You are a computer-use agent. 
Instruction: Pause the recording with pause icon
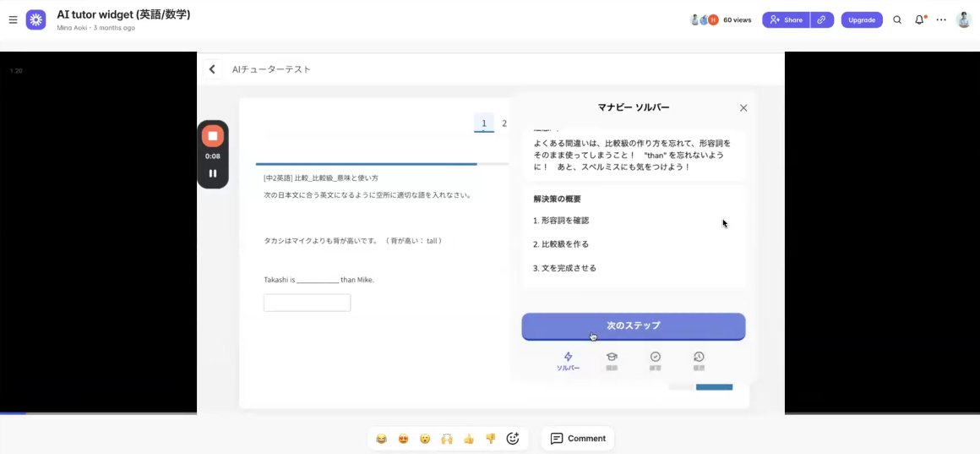(x=213, y=173)
